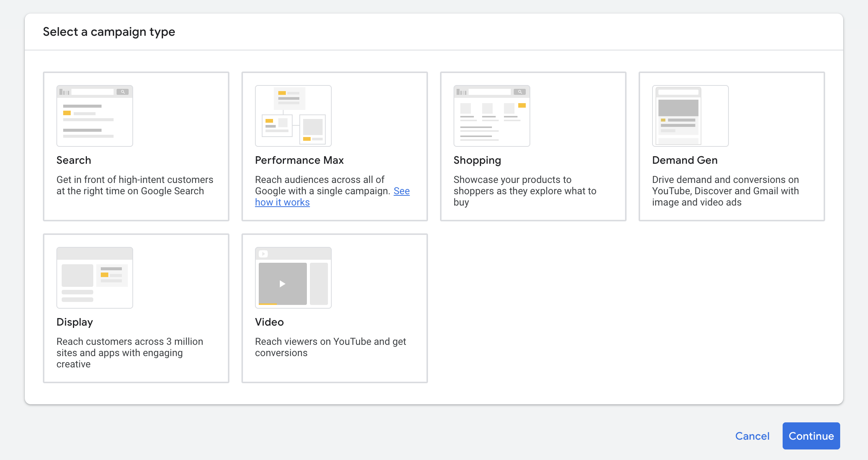Click 'Get in front of high-intent customers' description

(135, 185)
